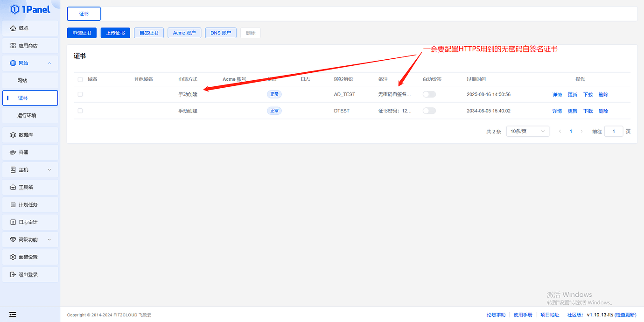Switch to the 运行环境 sidebar item
The image size is (644, 322).
(30, 115)
